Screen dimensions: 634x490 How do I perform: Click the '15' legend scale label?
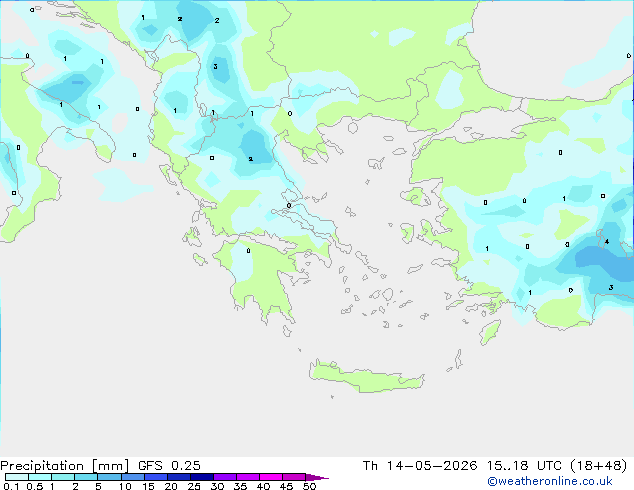pyautogui.click(x=148, y=486)
